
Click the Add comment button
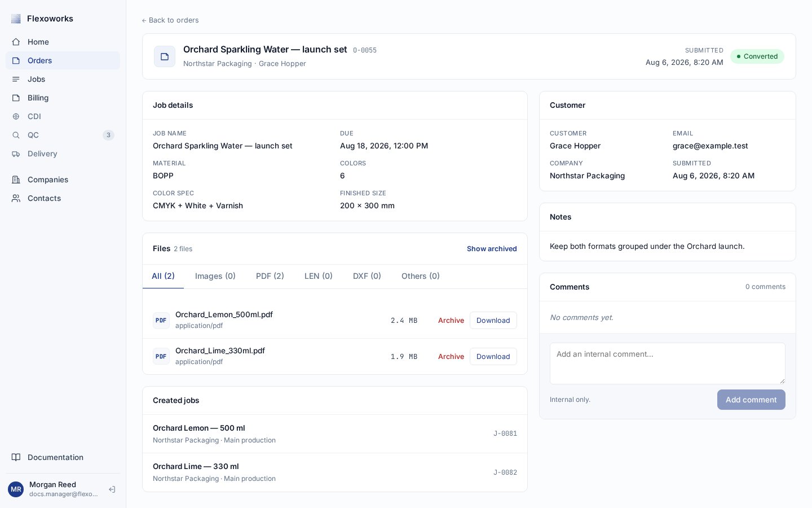pyautogui.click(x=751, y=400)
